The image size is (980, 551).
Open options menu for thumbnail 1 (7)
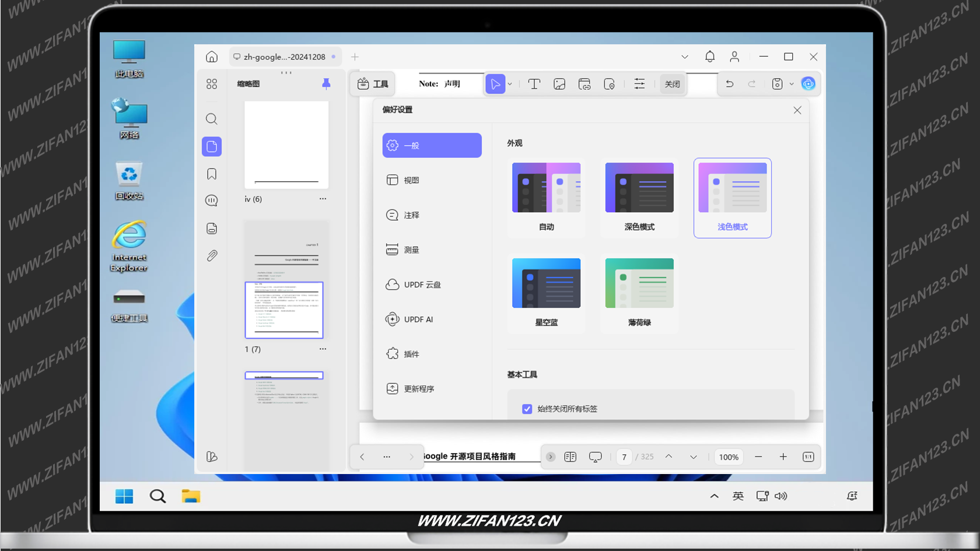tap(323, 349)
